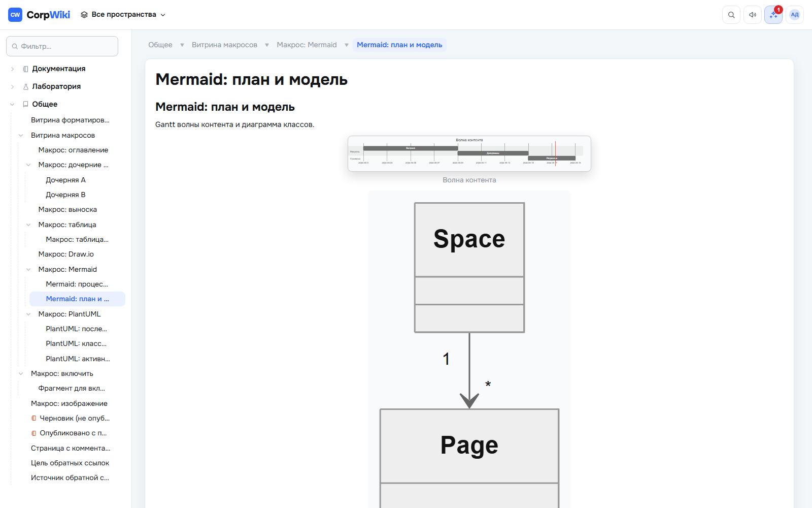This screenshot has width=812, height=508.
Task: Open Источник обратной с… page
Action: pos(70,478)
